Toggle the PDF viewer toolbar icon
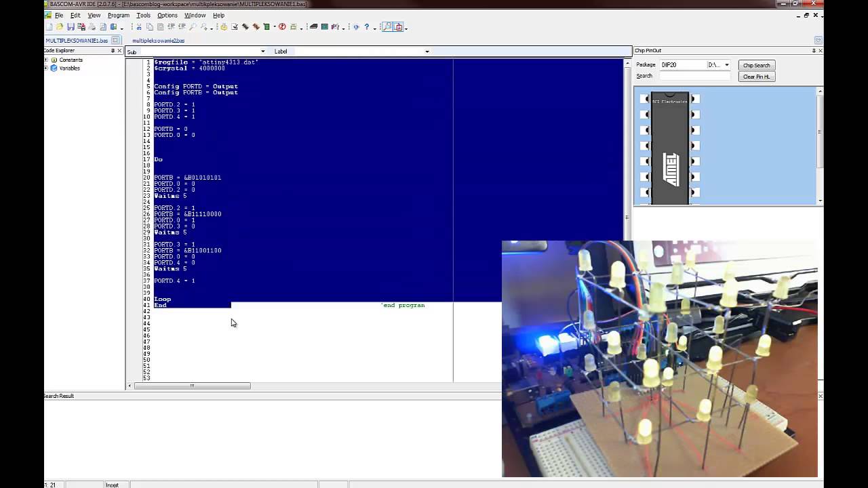The image size is (868, 488). (x=398, y=27)
